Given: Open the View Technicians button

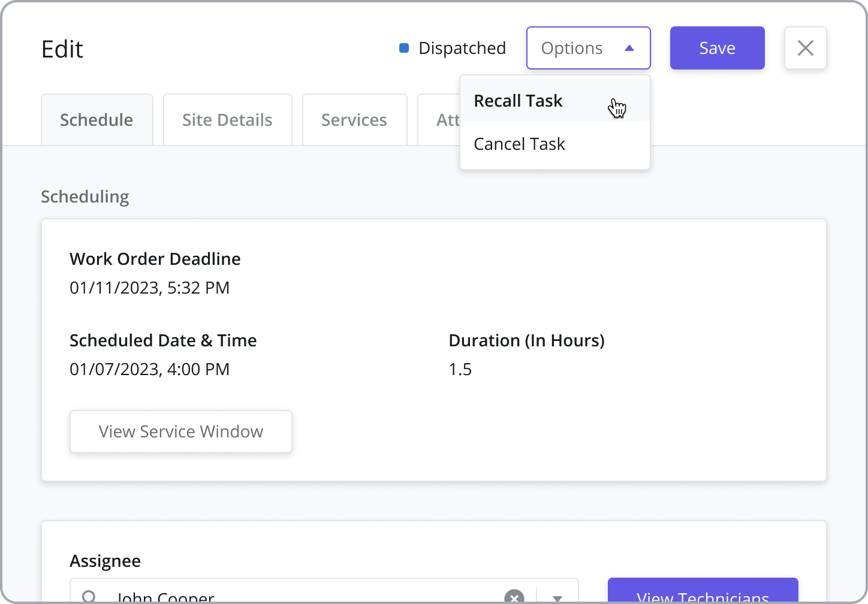Looking at the screenshot, I should pyautogui.click(x=703, y=593).
